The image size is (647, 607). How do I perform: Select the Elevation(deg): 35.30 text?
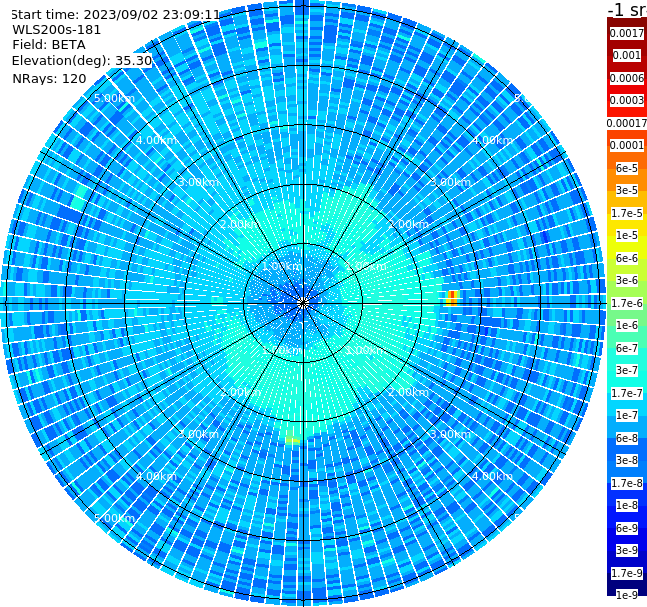(82, 61)
